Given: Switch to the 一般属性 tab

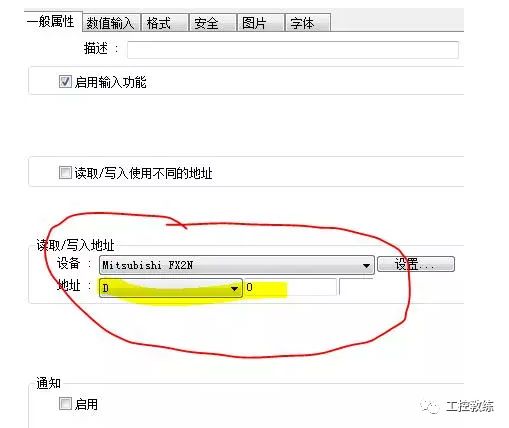Looking at the screenshot, I should [x=51, y=22].
